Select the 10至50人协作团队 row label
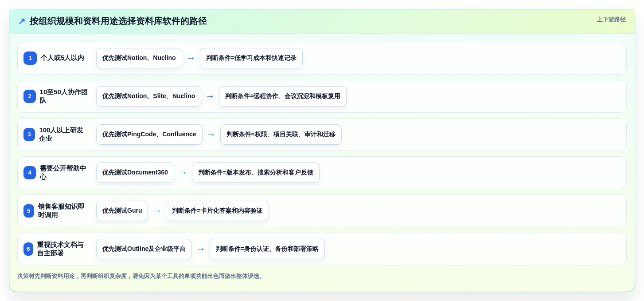Screen dimensions: 644x301 [64, 96]
